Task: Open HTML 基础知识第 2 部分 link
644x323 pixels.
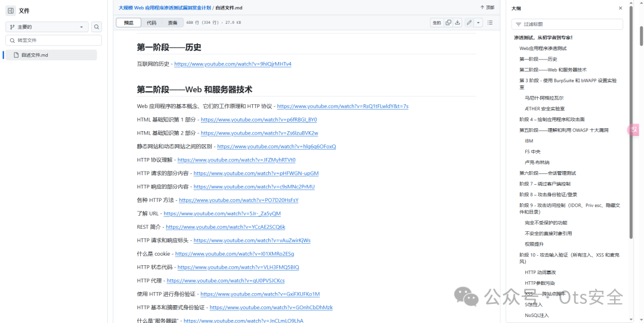Action: [259, 133]
